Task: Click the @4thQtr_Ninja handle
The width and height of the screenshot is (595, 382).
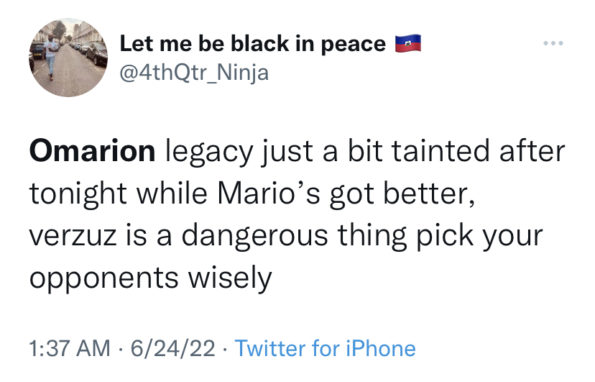Action: click(194, 72)
